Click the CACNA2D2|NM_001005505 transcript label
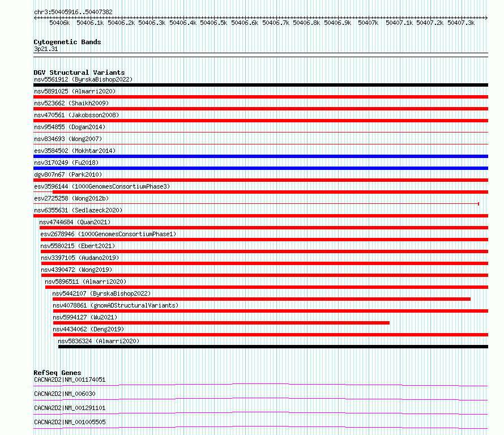This screenshot has width=504, height=435. click(70, 422)
